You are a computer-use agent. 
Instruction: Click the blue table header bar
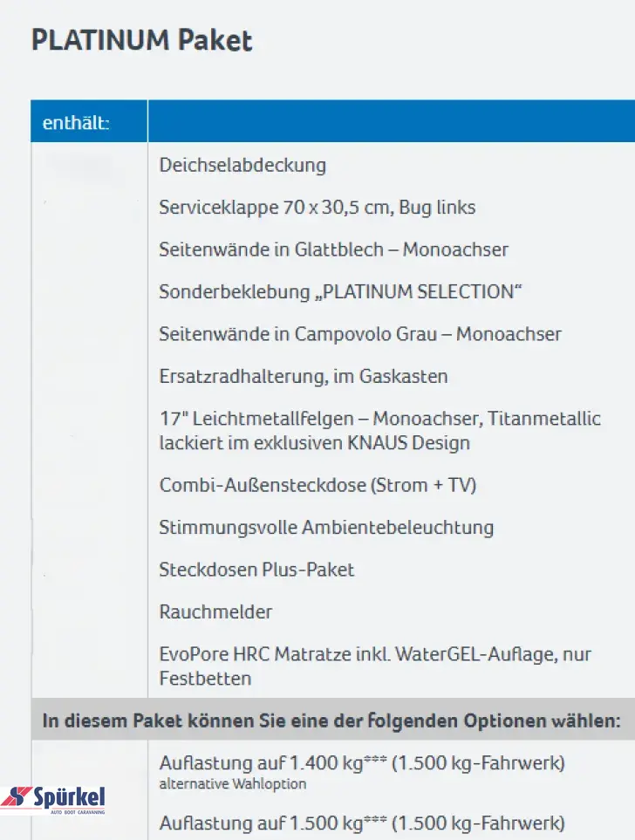pyautogui.click(x=333, y=121)
